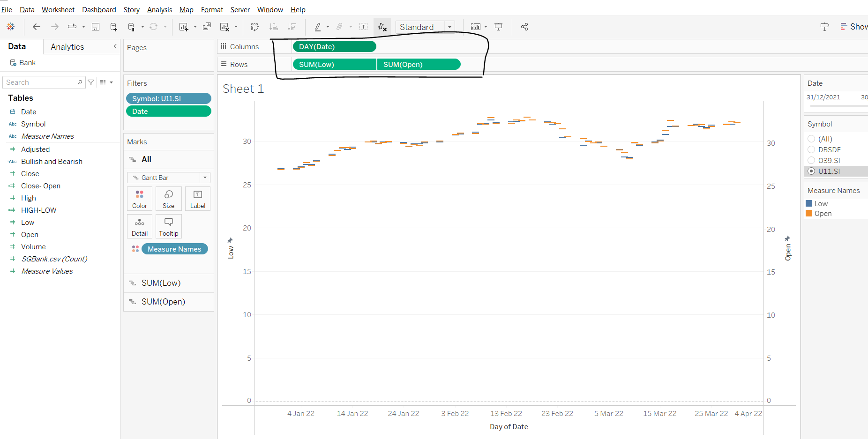Switch to the Analytics tab
The height and width of the screenshot is (439, 868).
(x=67, y=47)
